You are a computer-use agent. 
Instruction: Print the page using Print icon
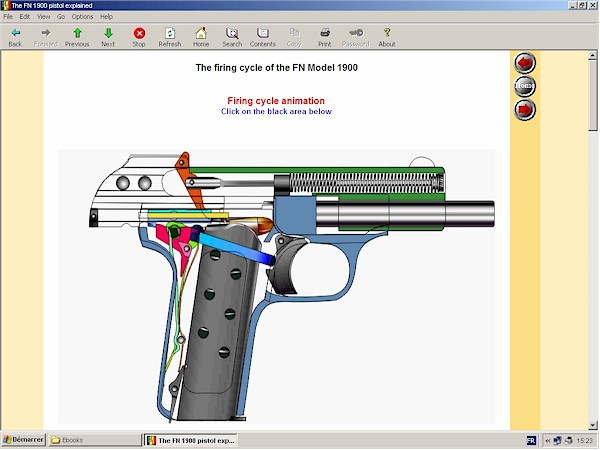click(x=324, y=38)
